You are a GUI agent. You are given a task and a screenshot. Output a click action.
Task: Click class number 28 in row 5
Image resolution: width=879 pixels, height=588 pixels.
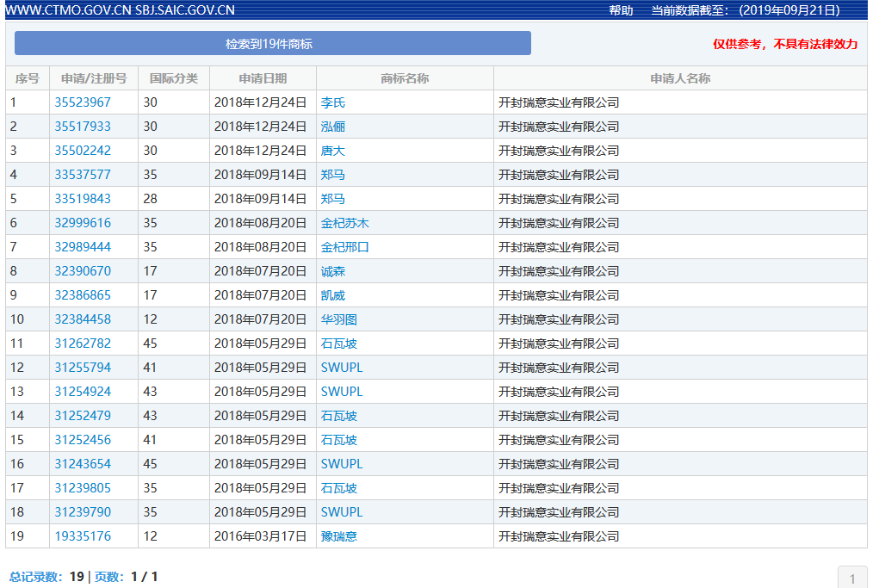click(151, 199)
